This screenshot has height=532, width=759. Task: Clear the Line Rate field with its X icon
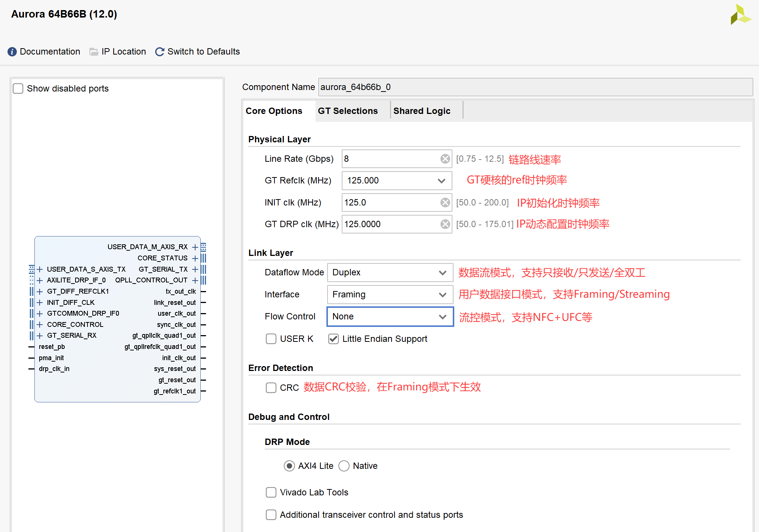(445, 159)
